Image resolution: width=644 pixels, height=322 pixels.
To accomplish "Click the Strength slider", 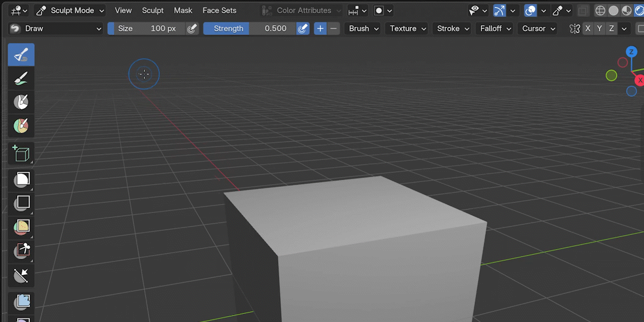I will click(x=249, y=28).
